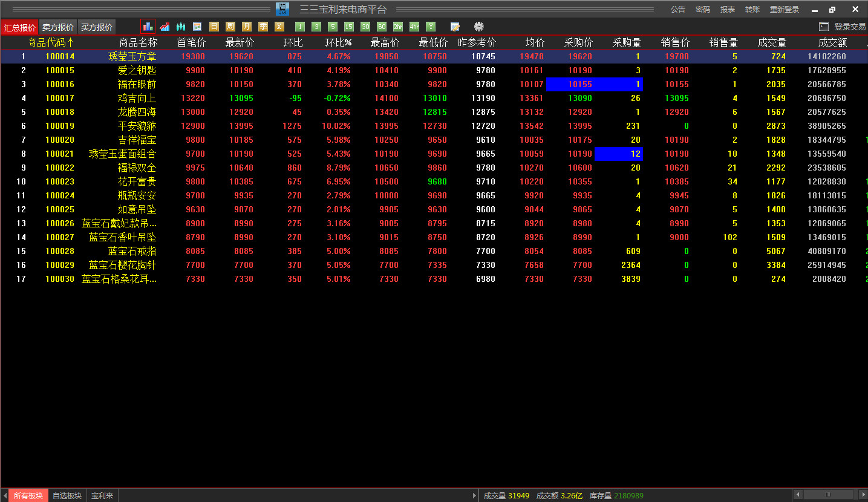The height and width of the screenshot is (502, 868).
Task: Select the quarterly (季) period icon
Action: click(x=263, y=27)
